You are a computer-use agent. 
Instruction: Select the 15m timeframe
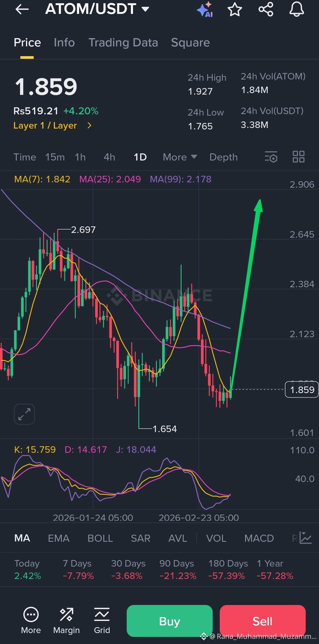tap(55, 157)
